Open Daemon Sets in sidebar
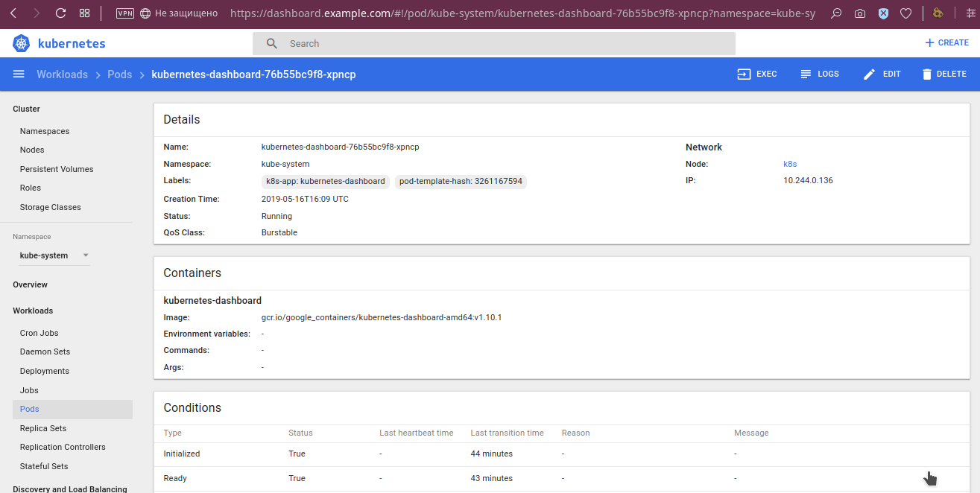The height and width of the screenshot is (493, 980). [x=45, y=352]
